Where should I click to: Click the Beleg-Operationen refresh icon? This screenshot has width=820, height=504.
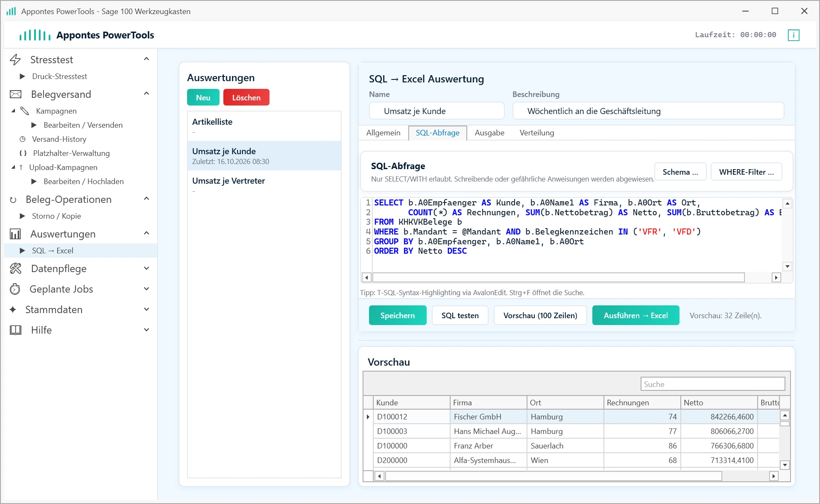(x=13, y=200)
